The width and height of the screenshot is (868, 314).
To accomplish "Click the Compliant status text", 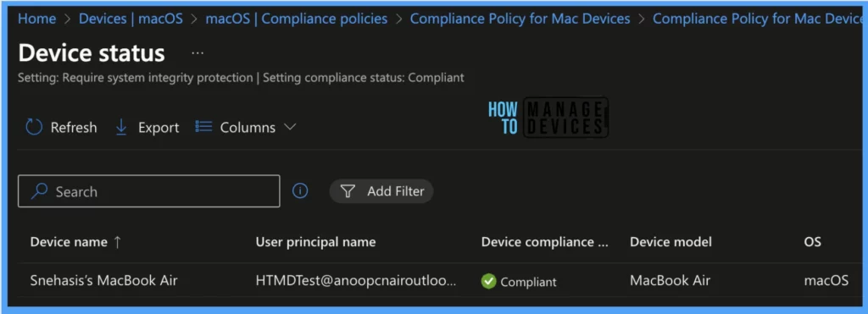I will [528, 282].
